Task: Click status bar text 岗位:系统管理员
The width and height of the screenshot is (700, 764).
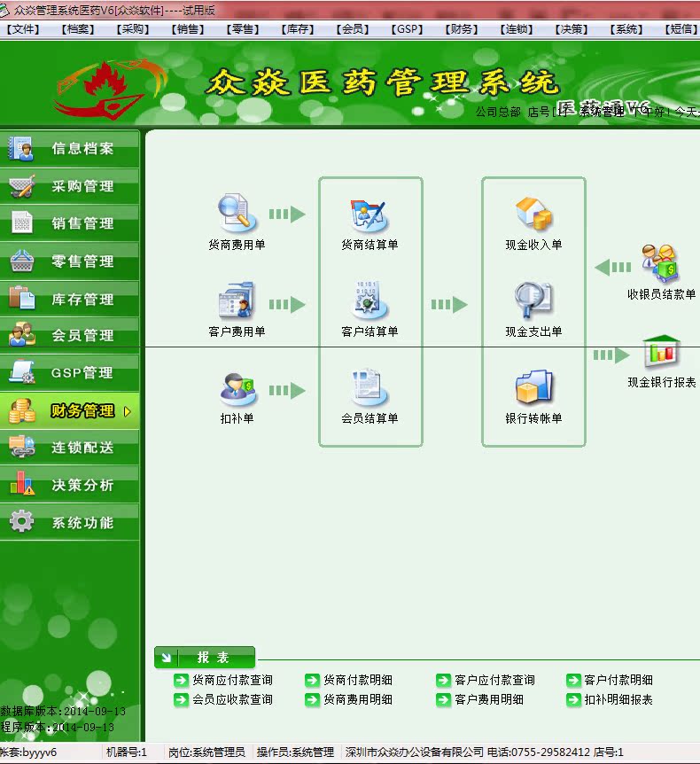Action: (x=206, y=752)
